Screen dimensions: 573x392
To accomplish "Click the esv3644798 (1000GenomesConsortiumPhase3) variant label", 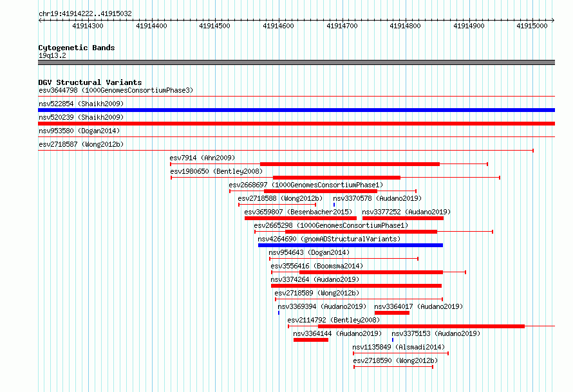I will point(116,90).
